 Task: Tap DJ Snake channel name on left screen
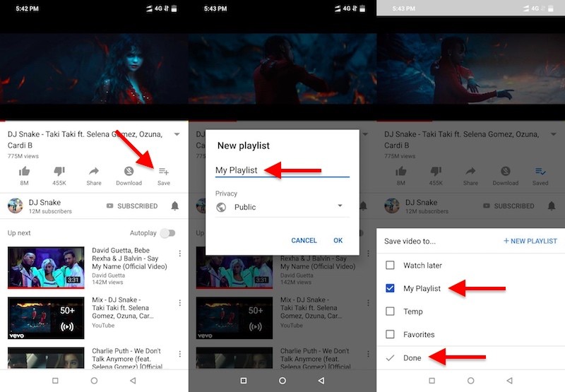(x=44, y=202)
